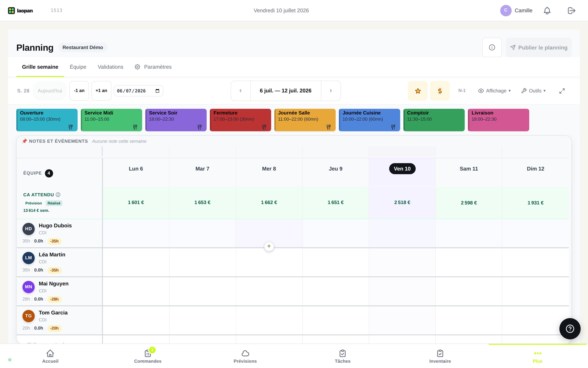Open the help question mark button

tap(570, 329)
